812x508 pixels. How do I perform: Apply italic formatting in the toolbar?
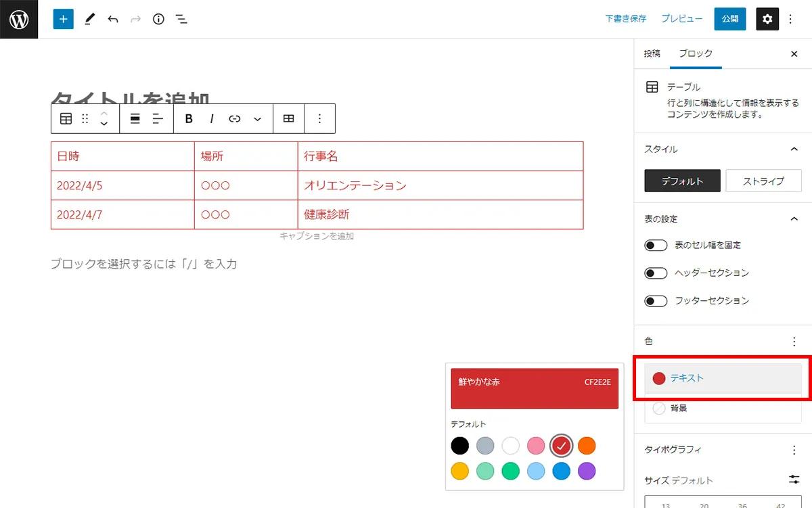(211, 118)
